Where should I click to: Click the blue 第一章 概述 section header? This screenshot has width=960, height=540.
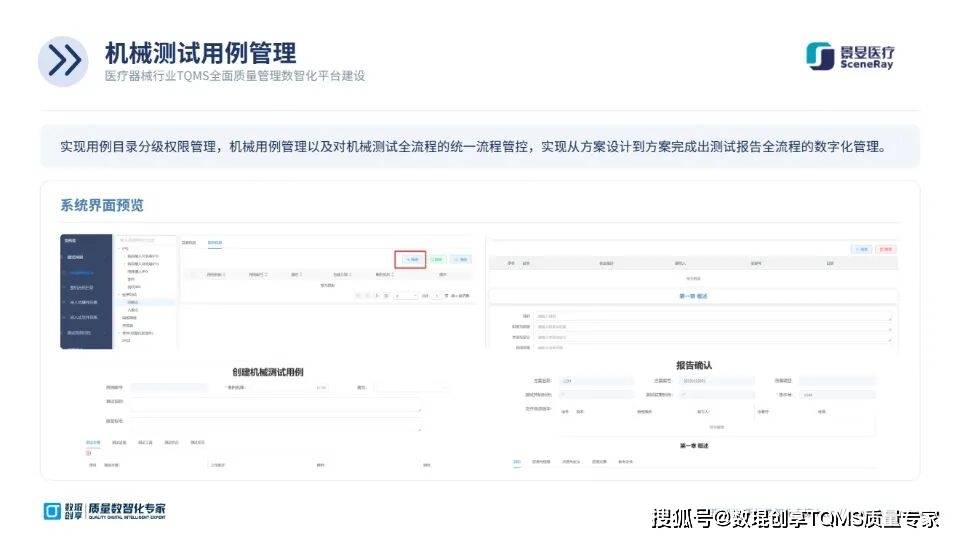tap(693, 296)
